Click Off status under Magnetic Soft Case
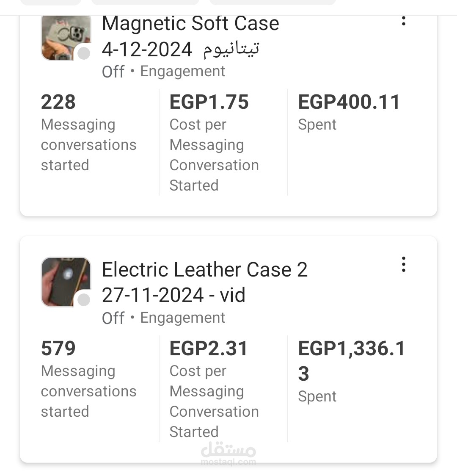 pos(113,72)
